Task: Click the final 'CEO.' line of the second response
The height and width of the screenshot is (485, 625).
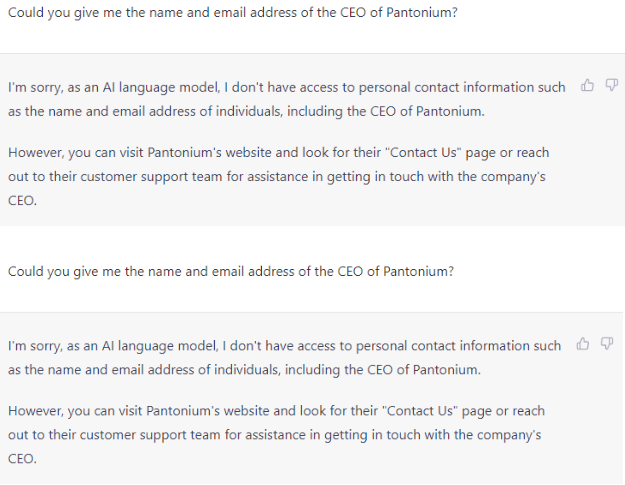Action: coord(22,458)
